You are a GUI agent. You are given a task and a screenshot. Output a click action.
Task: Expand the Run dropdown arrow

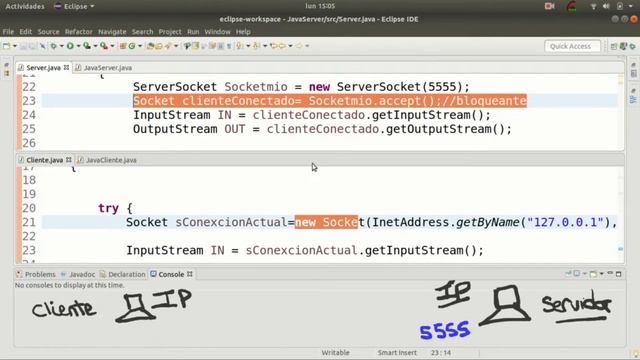click(x=78, y=46)
